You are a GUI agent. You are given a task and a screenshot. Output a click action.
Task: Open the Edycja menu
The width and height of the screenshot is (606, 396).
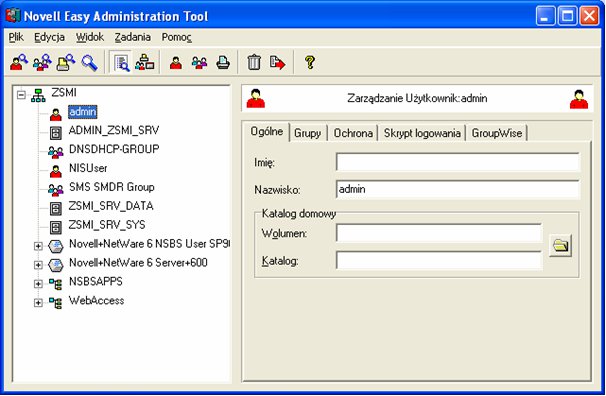49,37
